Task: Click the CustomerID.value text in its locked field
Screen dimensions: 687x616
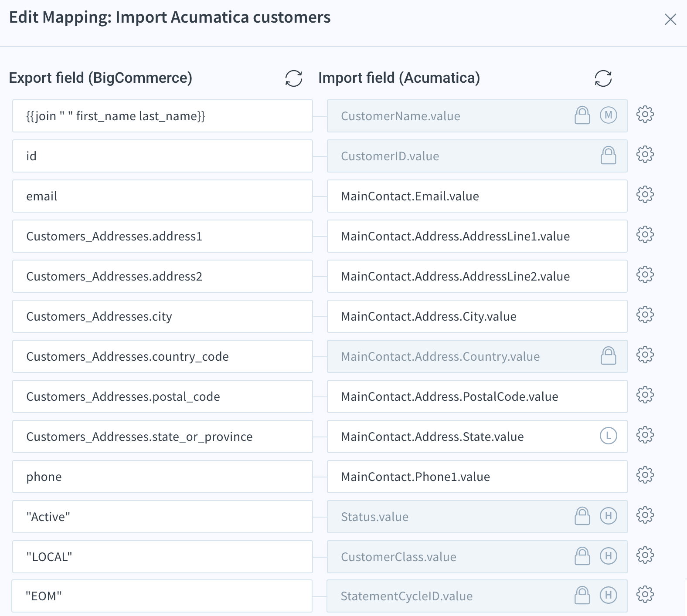Action: point(390,156)
